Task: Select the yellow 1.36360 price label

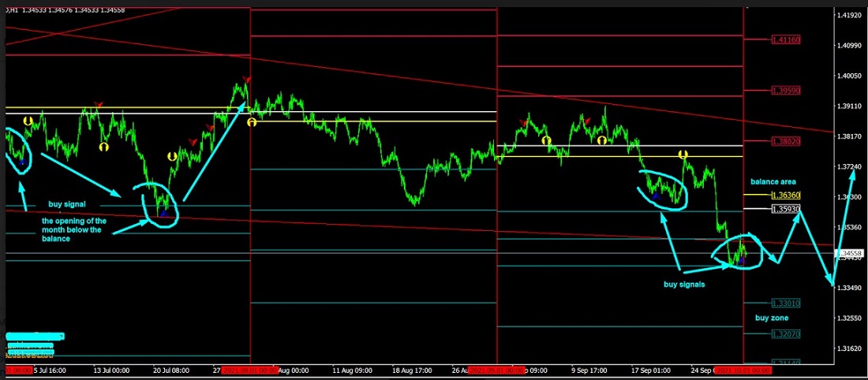Action: click(x=784, y=195)
